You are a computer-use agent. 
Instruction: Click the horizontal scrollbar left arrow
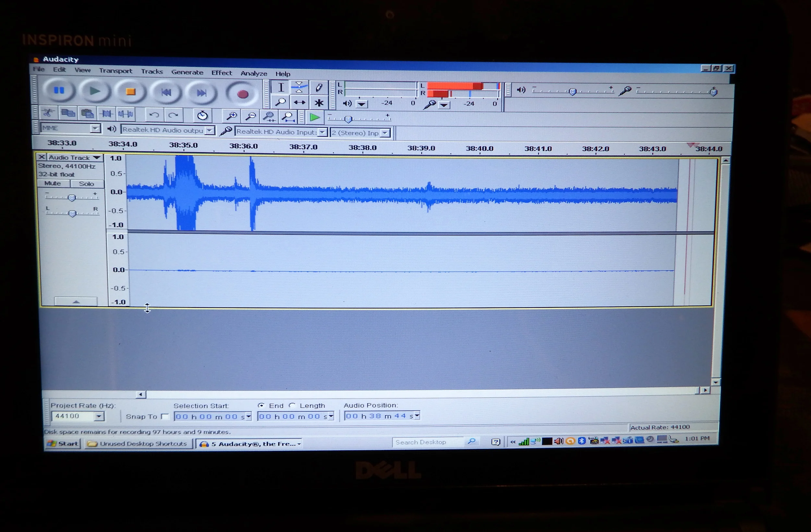(x=140, y=394)
